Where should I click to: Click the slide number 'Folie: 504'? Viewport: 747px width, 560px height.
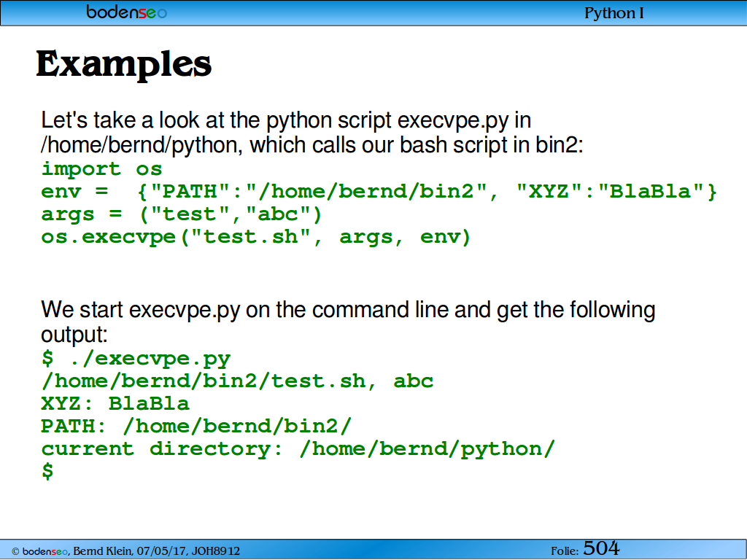click(x=585, y=548)
